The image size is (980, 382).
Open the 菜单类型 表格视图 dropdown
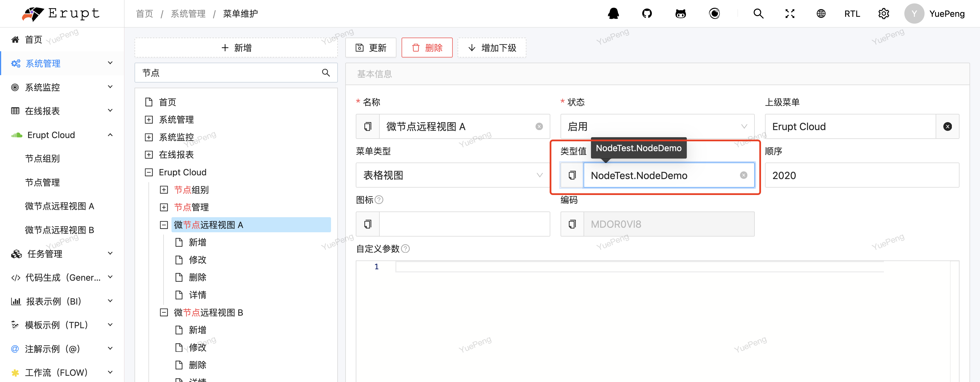click(452, 175)
